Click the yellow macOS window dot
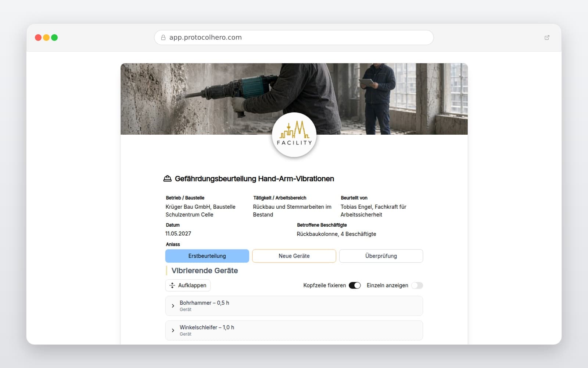Screen dimensions: 588x368 pyautogui.click(x=46, y=38)
